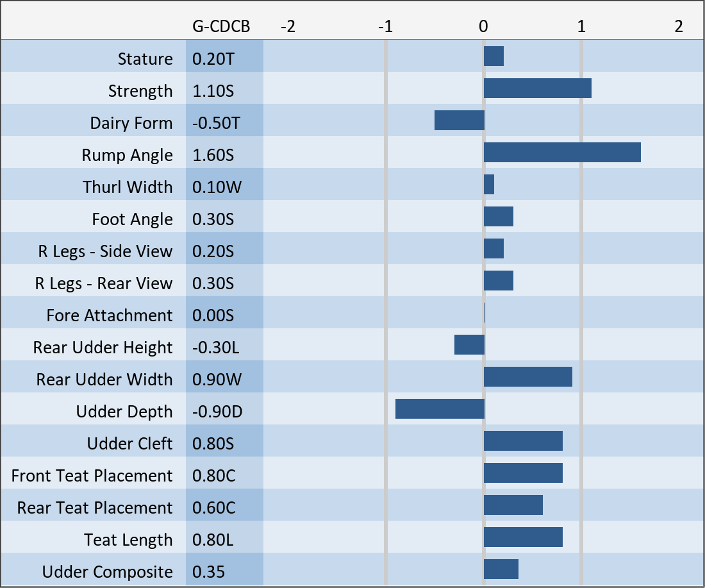Select the Fore Attachment value 0.00S

(213, 315)
